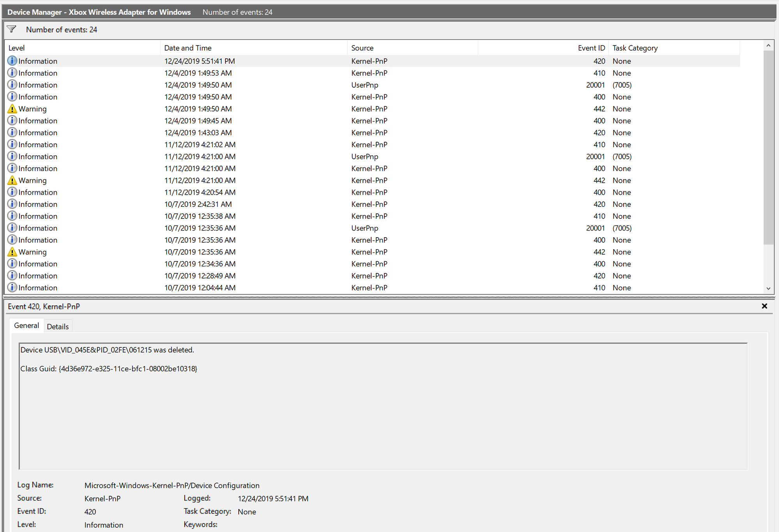Click the Level value Information in details
Viewport: 779px width, 532px height.
click(104, 525)
